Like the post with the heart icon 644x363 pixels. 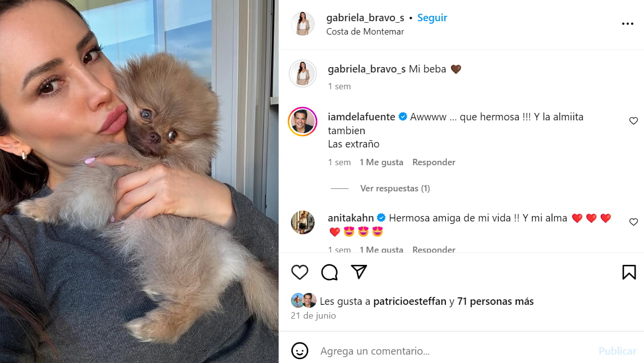tap(300, 272)
